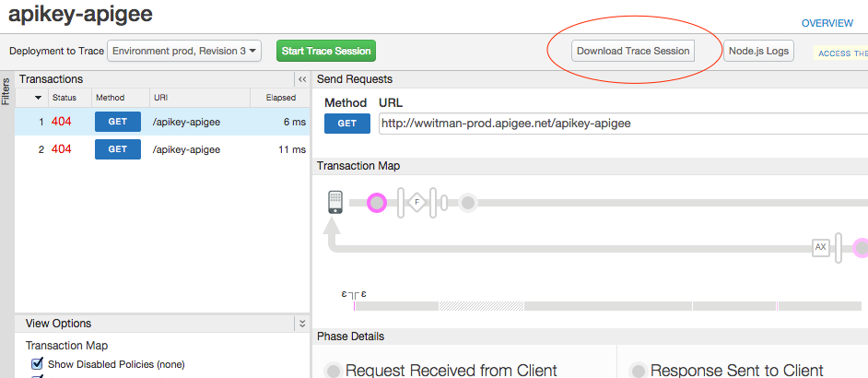Select the AX policy icon in response flow

[820, 247]
